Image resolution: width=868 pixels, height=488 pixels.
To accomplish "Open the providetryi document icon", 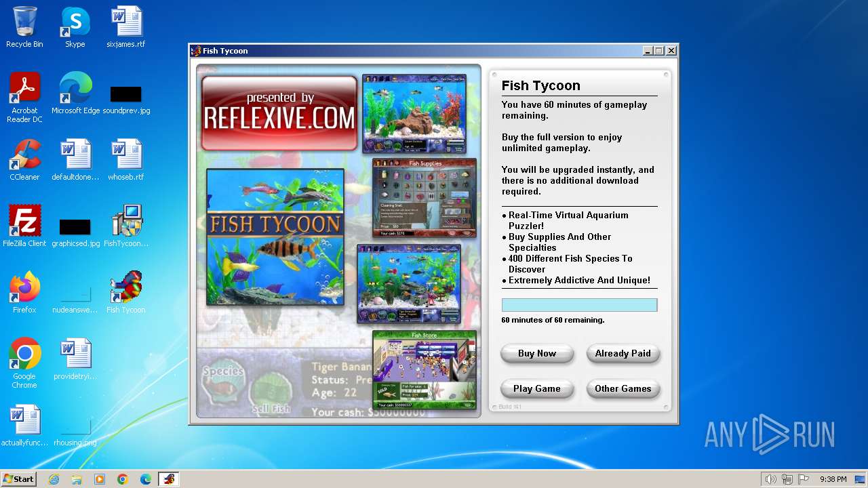I will pos(75,359).
